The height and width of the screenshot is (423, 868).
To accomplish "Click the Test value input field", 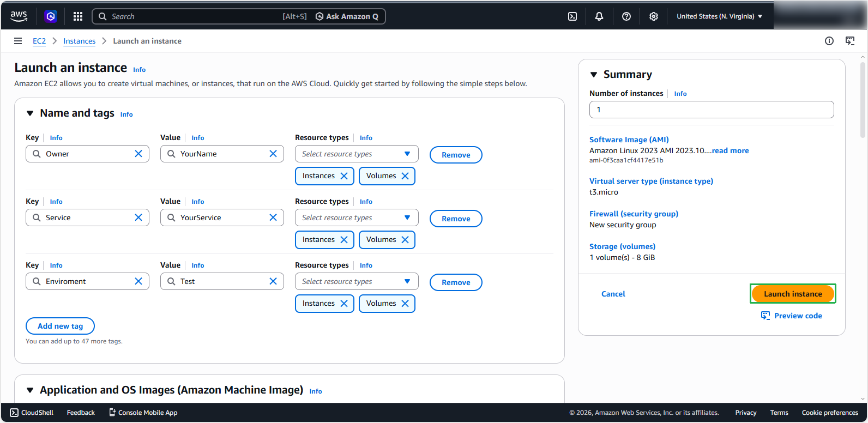I will click(x=222, y=281).
